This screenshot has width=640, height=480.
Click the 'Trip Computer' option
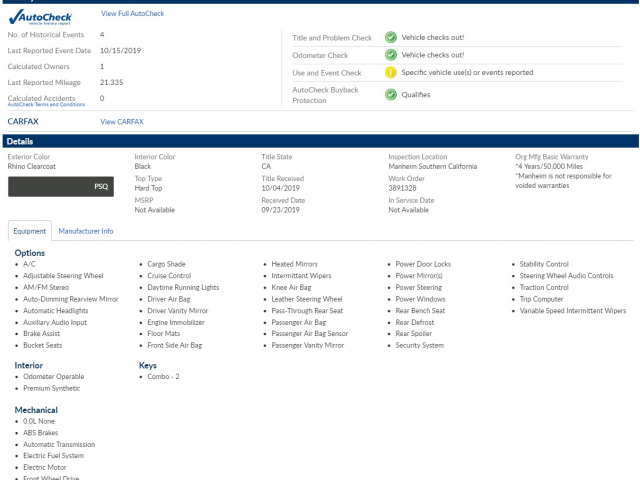click(x=541, y=299)
